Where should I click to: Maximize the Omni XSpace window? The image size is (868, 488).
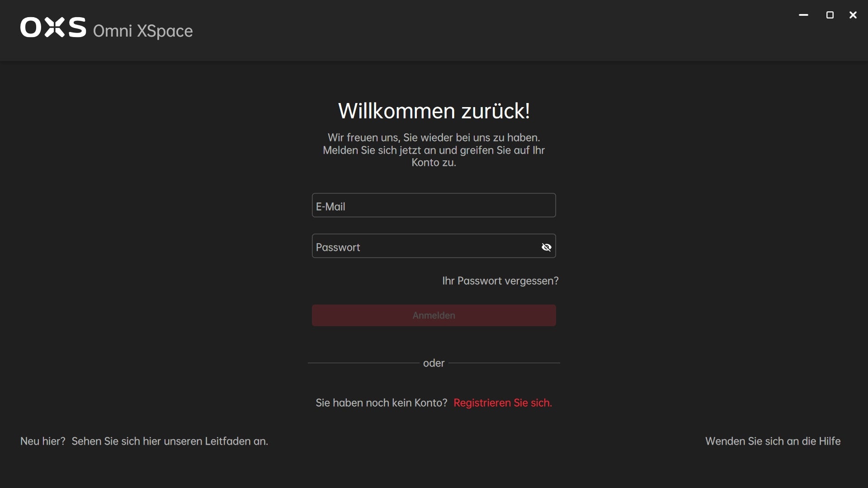click(830, 15)
